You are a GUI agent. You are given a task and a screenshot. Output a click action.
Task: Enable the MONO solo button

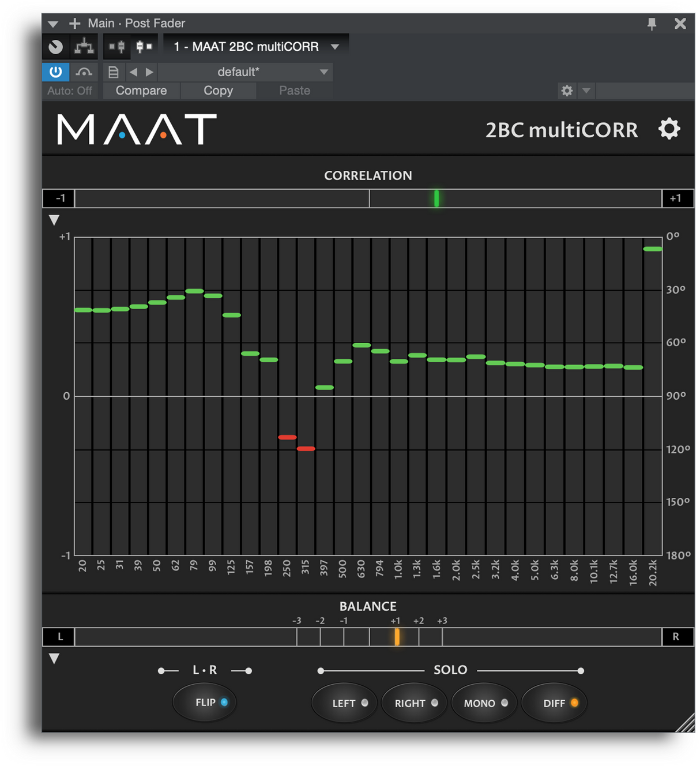click(484, 703)
